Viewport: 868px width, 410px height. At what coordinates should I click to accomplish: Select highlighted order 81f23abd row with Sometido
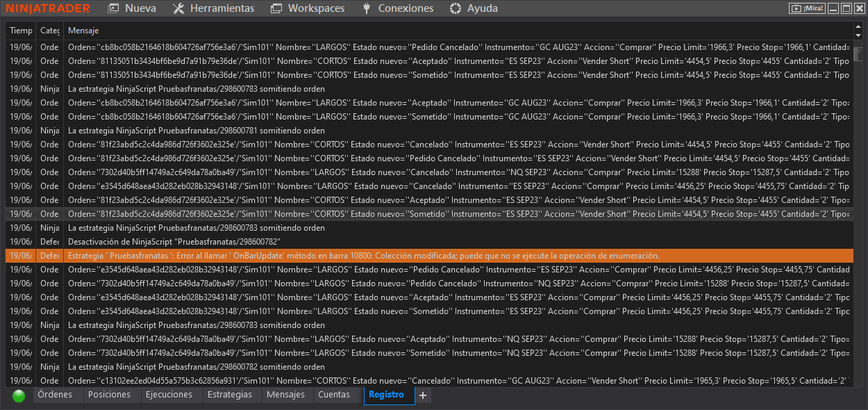point(428,214)
